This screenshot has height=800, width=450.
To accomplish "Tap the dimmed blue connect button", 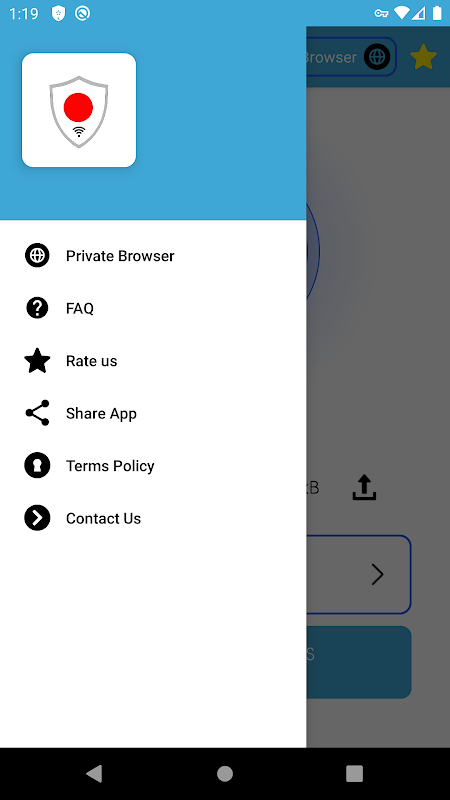I will tap(359, 662).
